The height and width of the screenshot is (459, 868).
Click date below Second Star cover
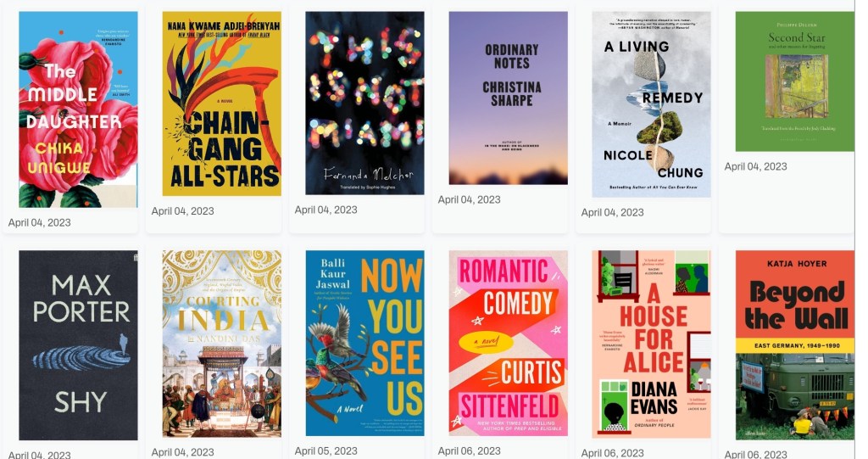click(x=756, y=166)
